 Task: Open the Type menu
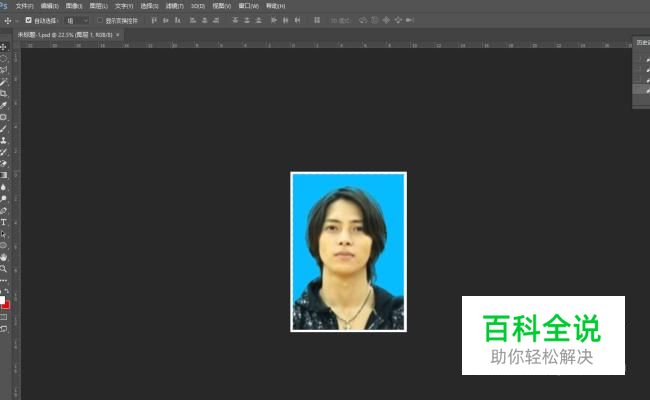[124, 6]
